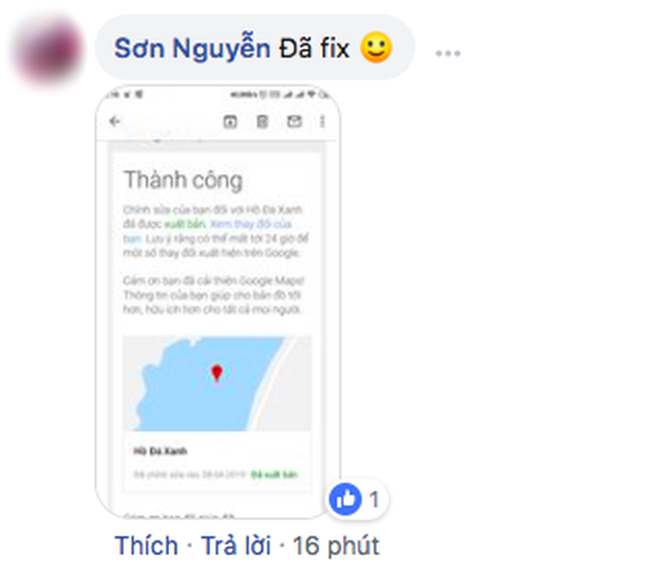This screenshot has width=660, height=567.
Task: Open the comment's three-dot options menu
Action: click(448, 53)
